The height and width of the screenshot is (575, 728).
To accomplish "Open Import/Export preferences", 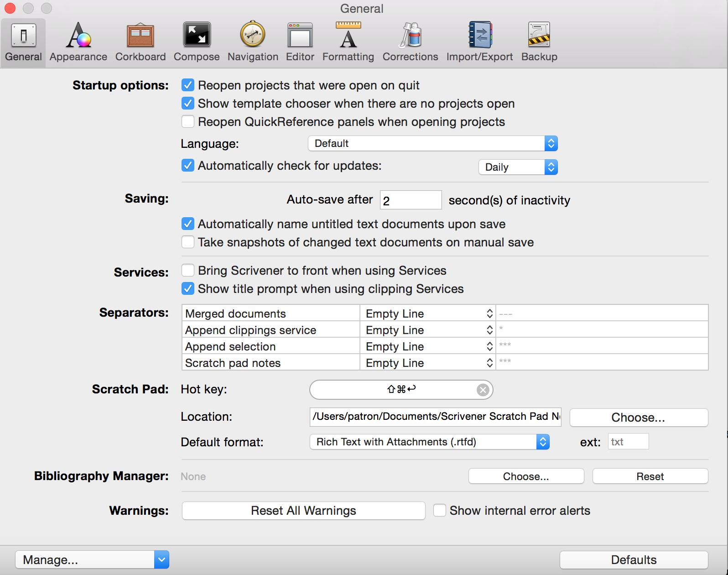I will pos(479,42).
